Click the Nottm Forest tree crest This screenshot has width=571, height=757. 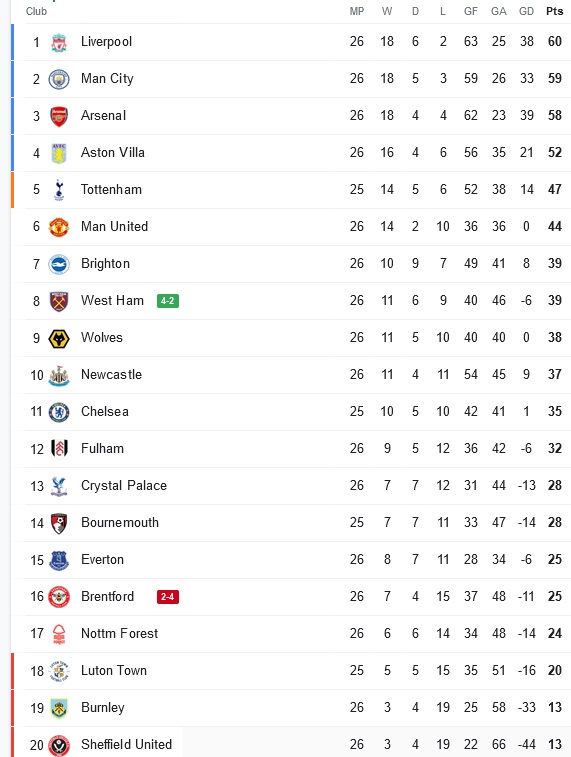(x=59, y=634)
